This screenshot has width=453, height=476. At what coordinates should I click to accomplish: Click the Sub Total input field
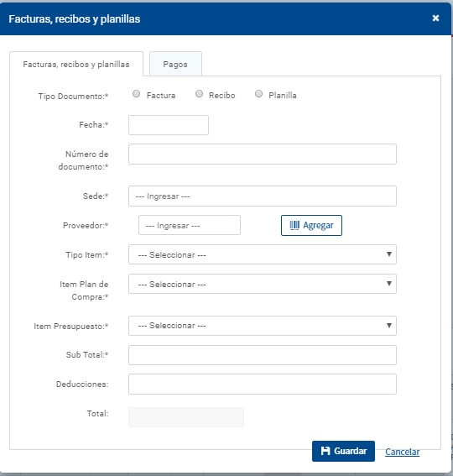(x=263, y=355)
